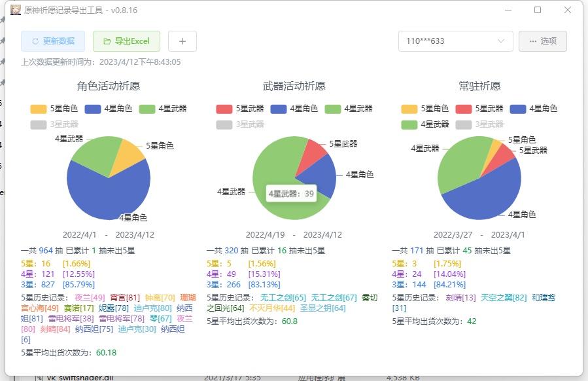Image resolution: width=588 pixels, height=381 pixels.
Task: Click the last update time text 2023/4/12下午8:43:05
Action: pyautogui.click(x=140, y=62)
